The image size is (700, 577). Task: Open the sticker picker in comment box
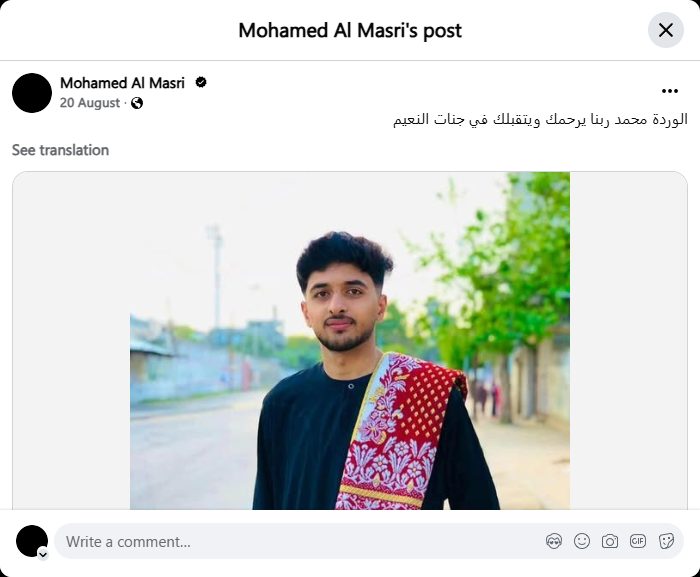click(x=666, y=541)
